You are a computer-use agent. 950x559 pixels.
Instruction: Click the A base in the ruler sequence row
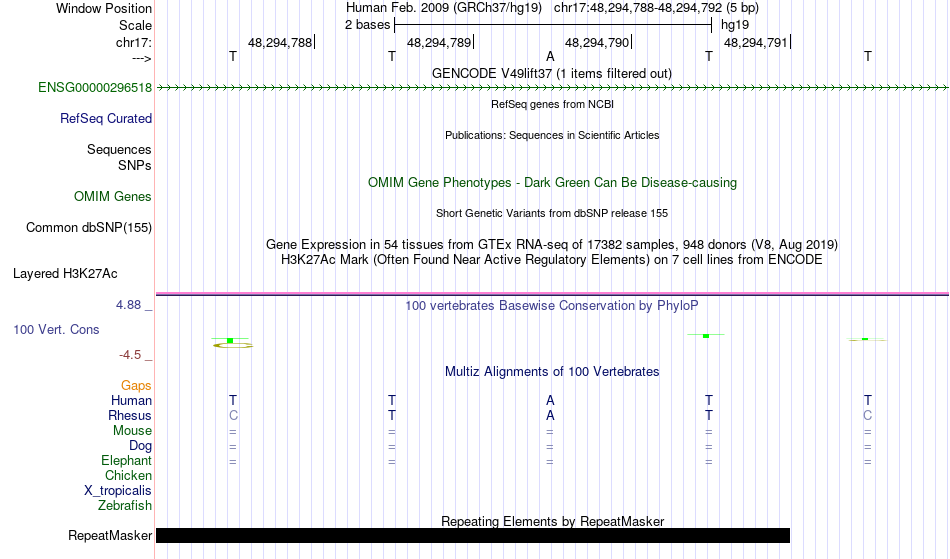[x=550, y=56]
